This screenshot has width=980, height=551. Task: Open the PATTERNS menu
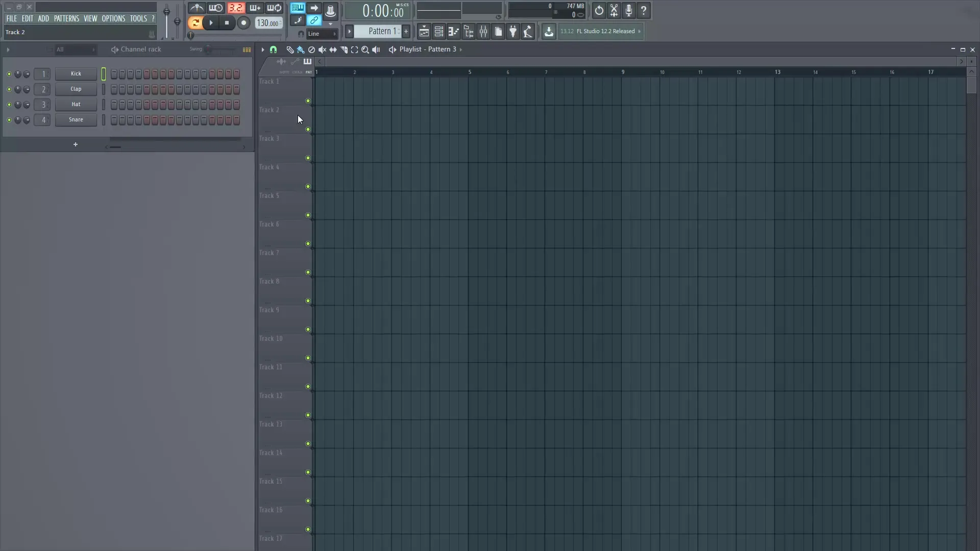coord(66,18)
